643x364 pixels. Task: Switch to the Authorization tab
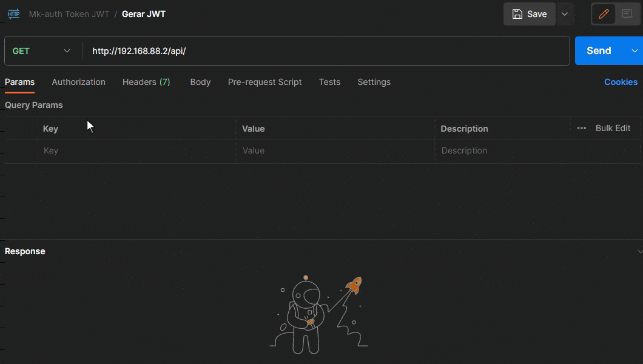point(78,82)
